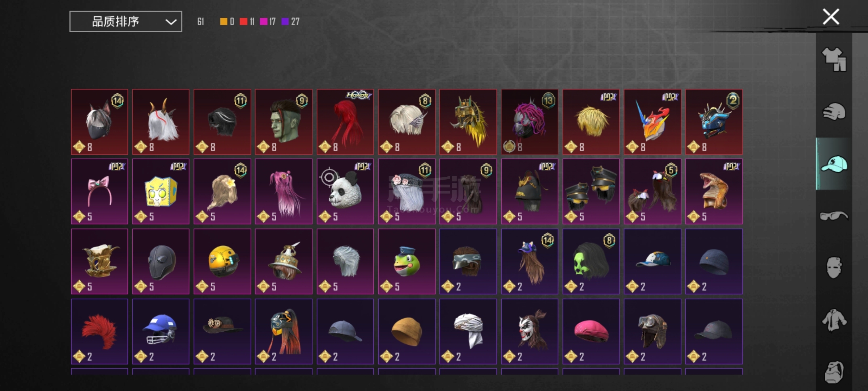Filter by the purple quality swatch
868x391 pixels.
click(285, 22)
